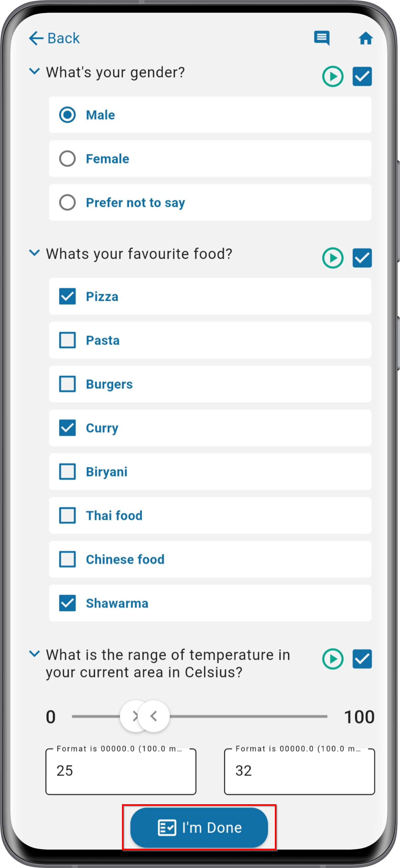Screen dimensions: 400x868
Task: Play audio for the favourite food question
Action: tap(332, 258)
